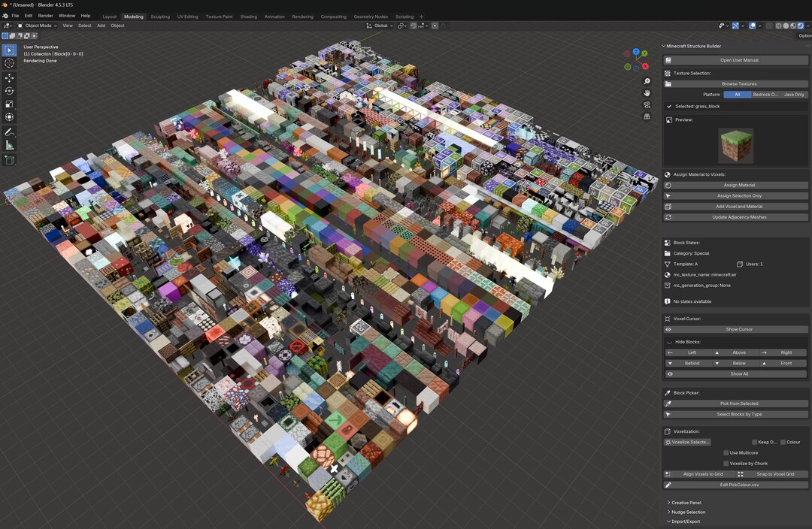Screen dimensions: 812x529
Task: Toggle proportional editing
Action: (435, 26)
